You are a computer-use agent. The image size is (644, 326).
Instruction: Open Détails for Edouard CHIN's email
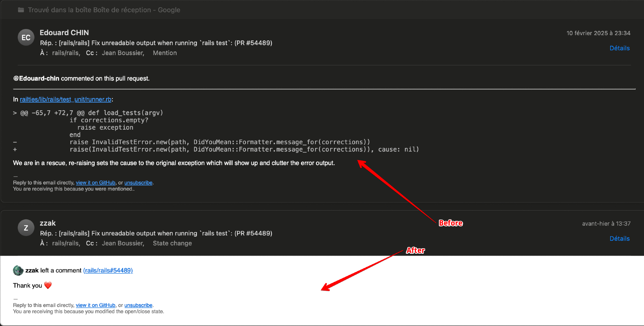click(x=619, y=48)
